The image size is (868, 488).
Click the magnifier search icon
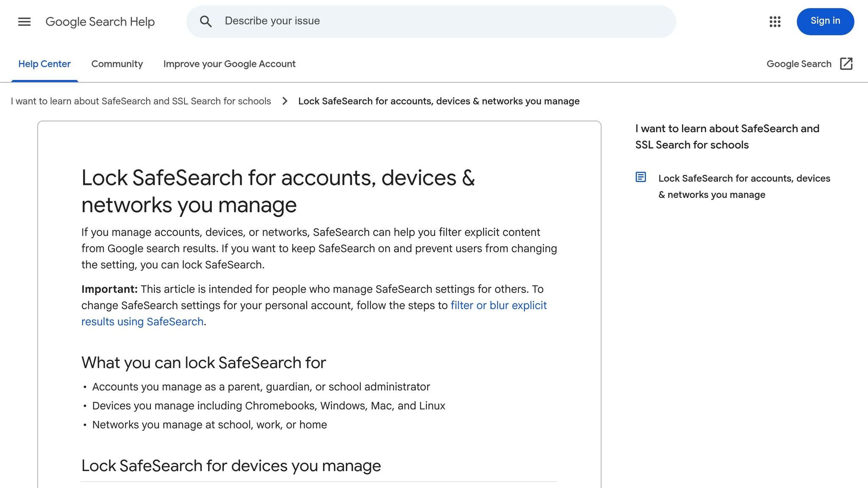click(x=206, y=22)
